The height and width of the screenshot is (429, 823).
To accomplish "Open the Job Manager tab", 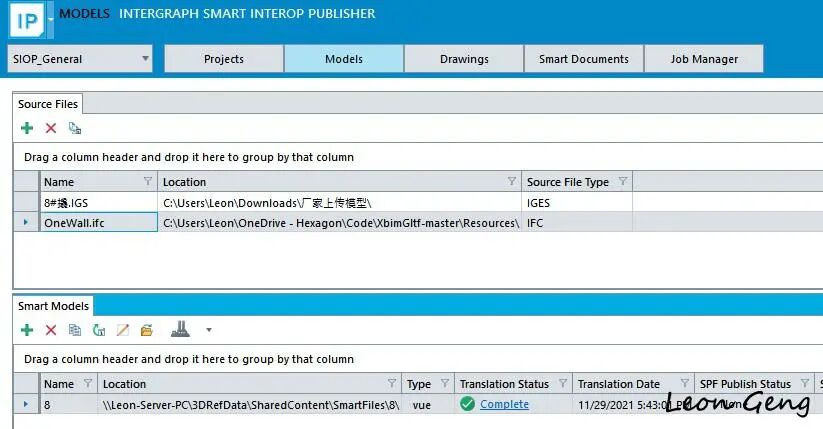I will pyautogui.click(x=704, y=59).
